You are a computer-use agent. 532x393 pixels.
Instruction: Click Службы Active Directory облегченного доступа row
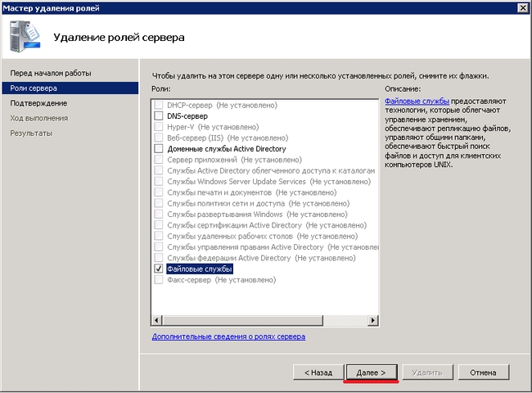271,170
